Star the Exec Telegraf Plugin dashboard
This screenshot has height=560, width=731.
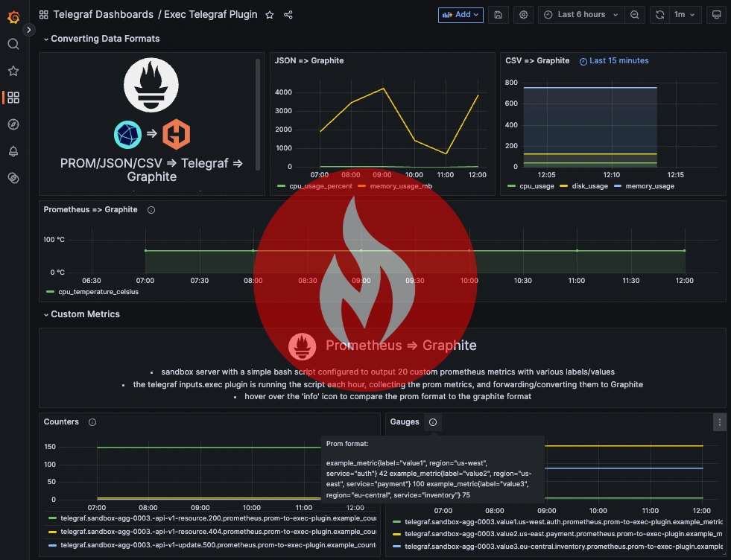(x=269, y=14)
